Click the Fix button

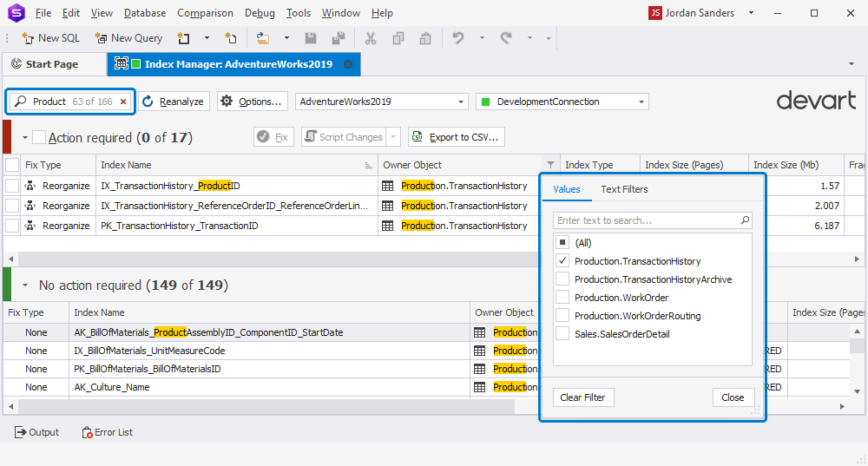tap(273, 137)
